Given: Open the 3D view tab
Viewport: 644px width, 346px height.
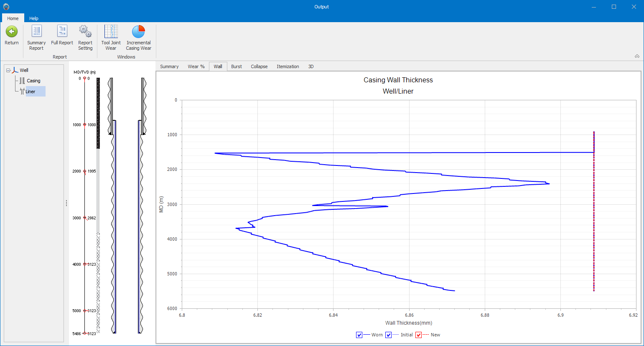Looking at the screenshot, I should coord(311,66).
